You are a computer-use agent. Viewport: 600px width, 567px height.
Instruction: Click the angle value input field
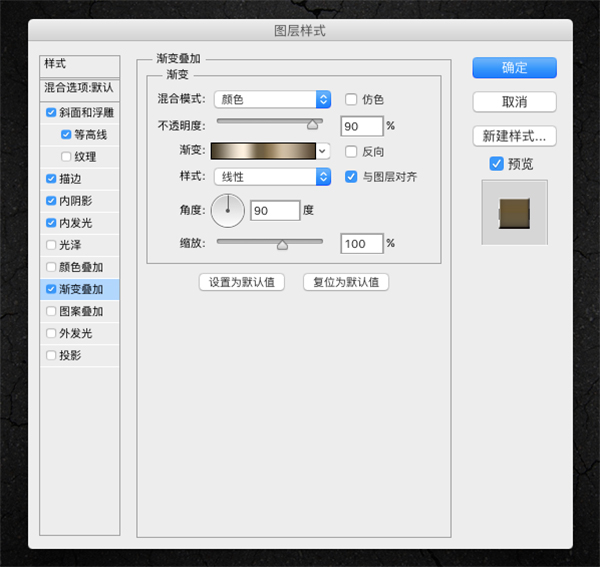click(275, 210)
